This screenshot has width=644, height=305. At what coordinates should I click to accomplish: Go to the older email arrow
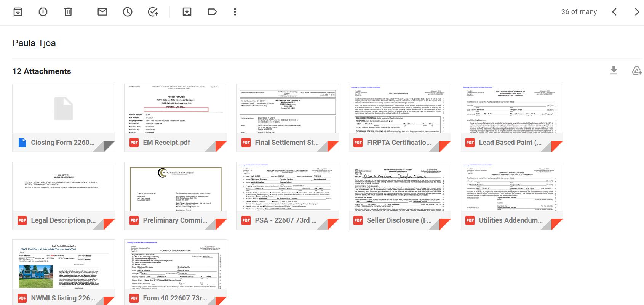pos(637,12)
